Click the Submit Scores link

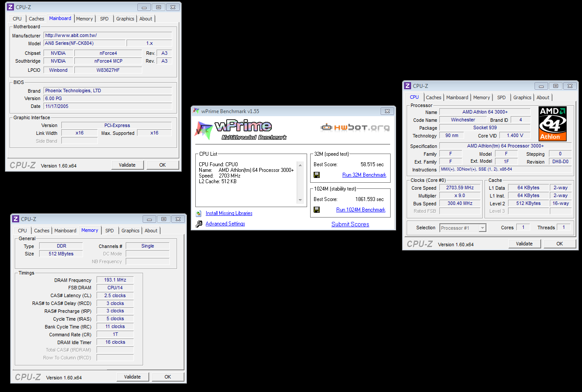click(x=350, y=224)
